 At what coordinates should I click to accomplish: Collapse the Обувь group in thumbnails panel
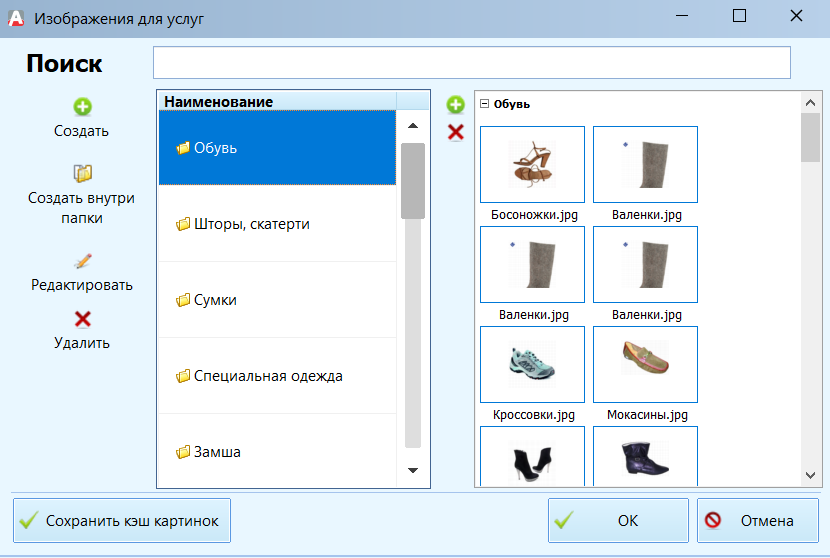[x=484, y=104]
